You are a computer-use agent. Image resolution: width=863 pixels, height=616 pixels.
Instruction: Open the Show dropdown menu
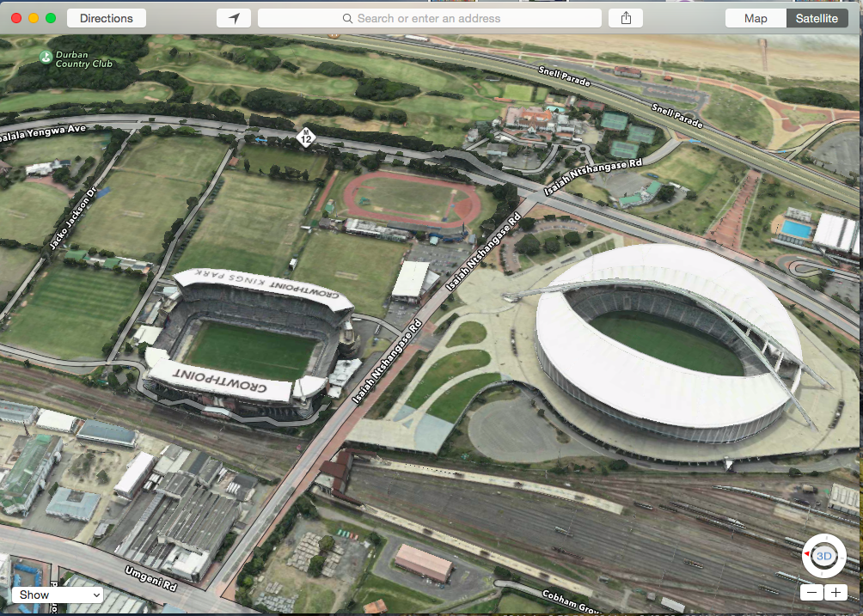click(x=58, y=595)
